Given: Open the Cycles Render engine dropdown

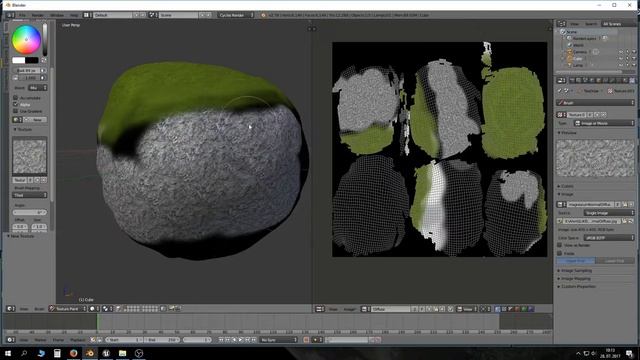Looking at the screenshot, I should (236, 15).
